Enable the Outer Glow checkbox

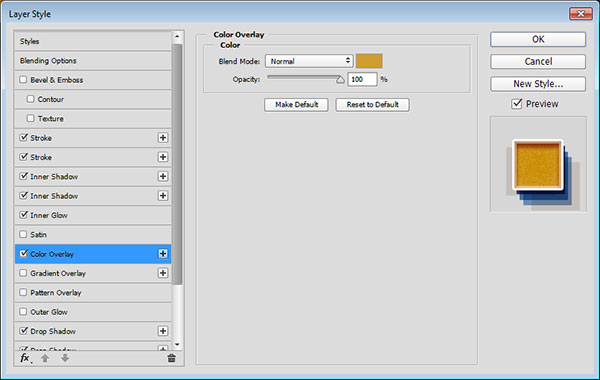[x=23, y=312]
